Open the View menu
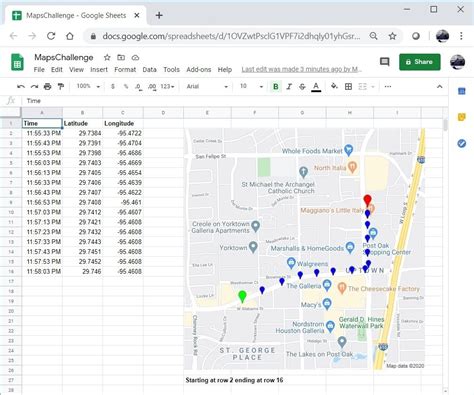 pos(76,70)
